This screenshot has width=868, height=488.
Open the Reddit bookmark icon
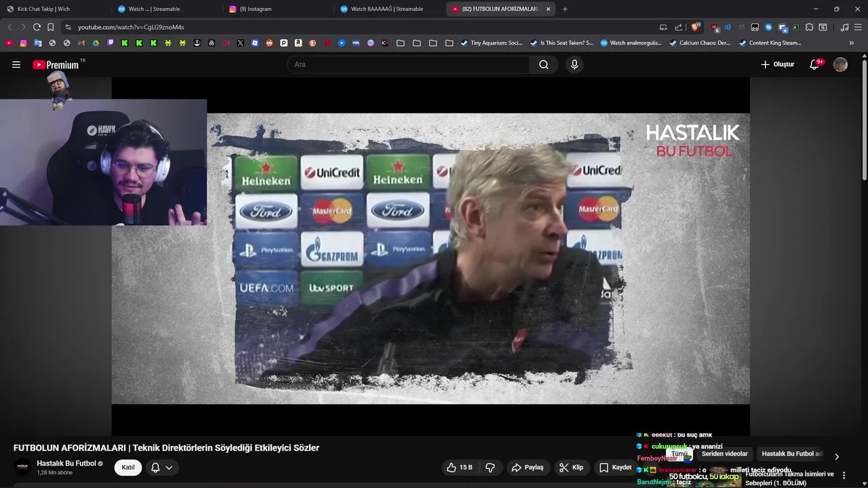click(269, 43)
